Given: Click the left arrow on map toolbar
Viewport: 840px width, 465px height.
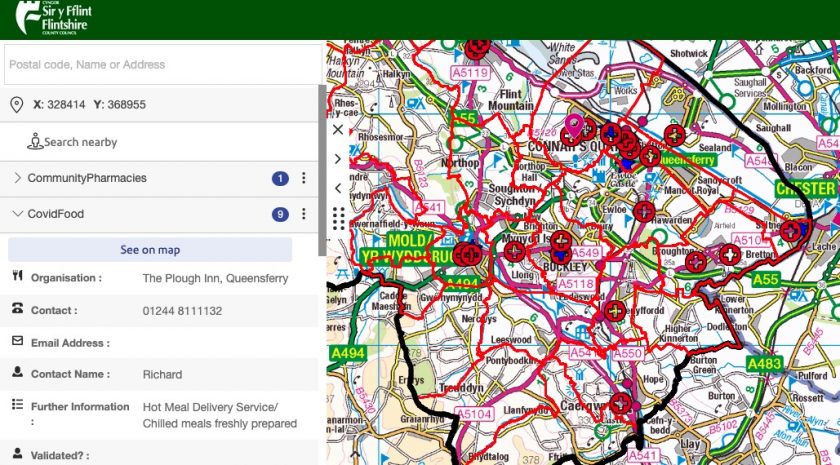Looking at the screenshot, I should point(338,188).
